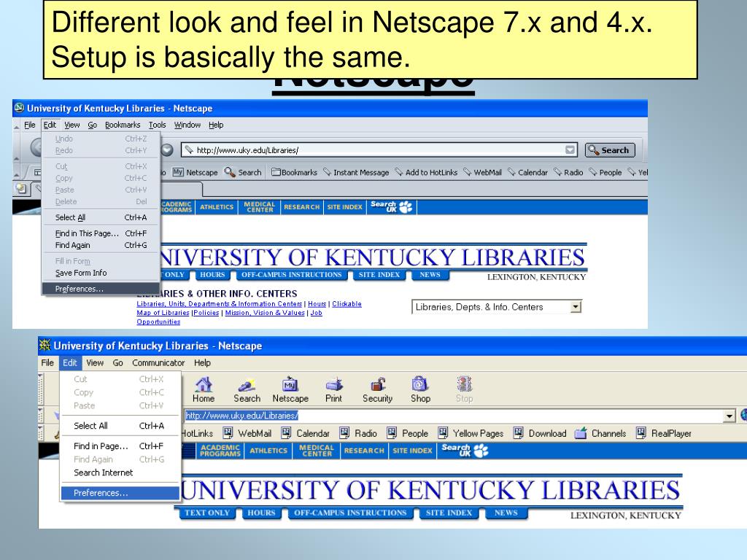This screenshot has width=747, height=560.
Task: Open Tools menu in upper window
Action: pyautogui.click(x=158, y=125)
